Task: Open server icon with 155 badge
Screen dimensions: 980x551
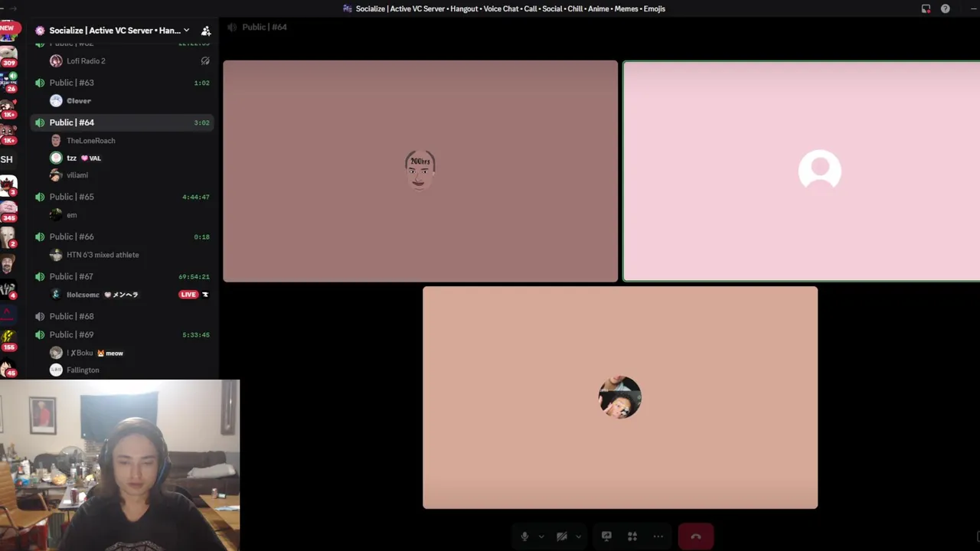Action: pos(8,339)
